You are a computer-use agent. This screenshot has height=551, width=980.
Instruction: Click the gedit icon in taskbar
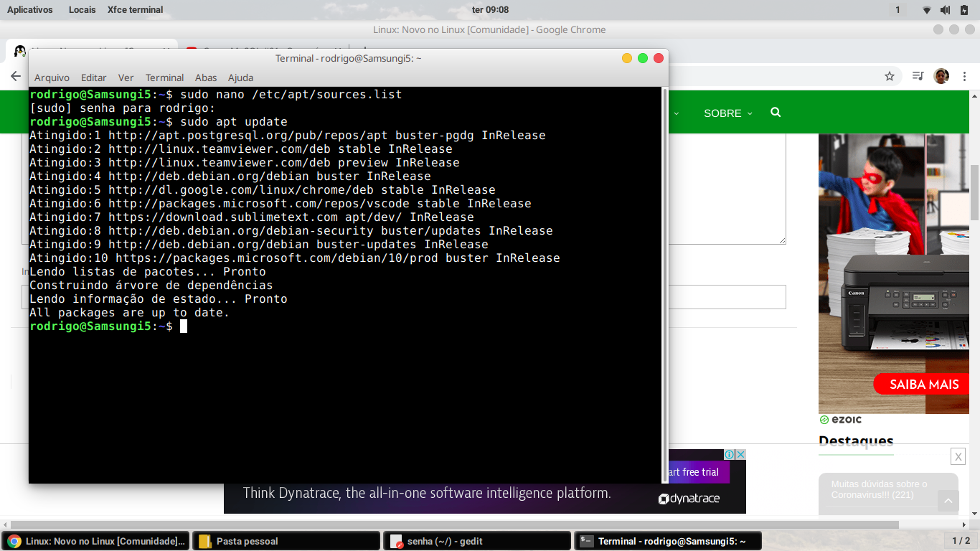[x=396, y=542]
